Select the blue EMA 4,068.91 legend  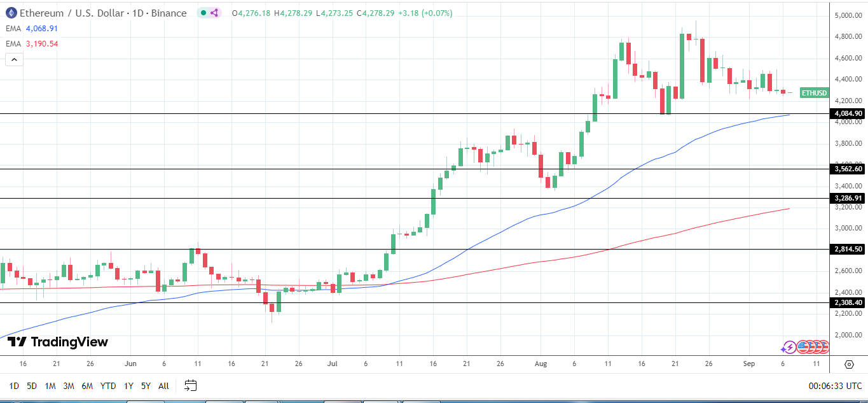tap(32, 29)
